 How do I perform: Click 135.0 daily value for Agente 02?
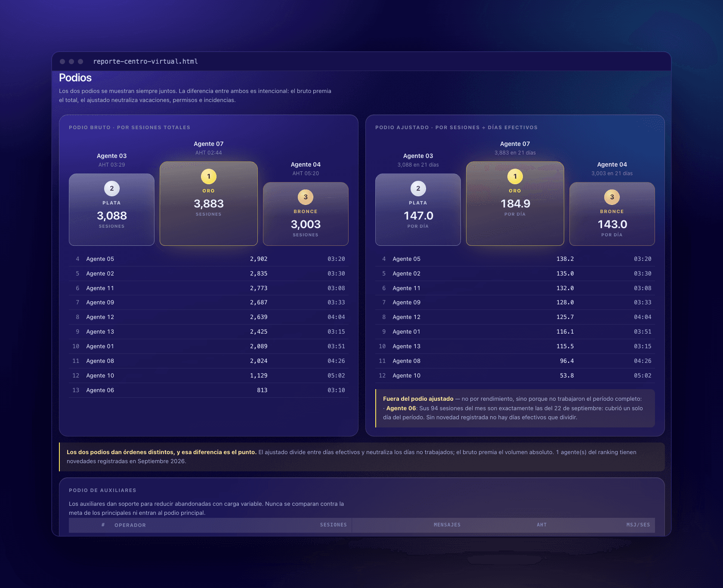pyautogui.click(x=565, y=274)
